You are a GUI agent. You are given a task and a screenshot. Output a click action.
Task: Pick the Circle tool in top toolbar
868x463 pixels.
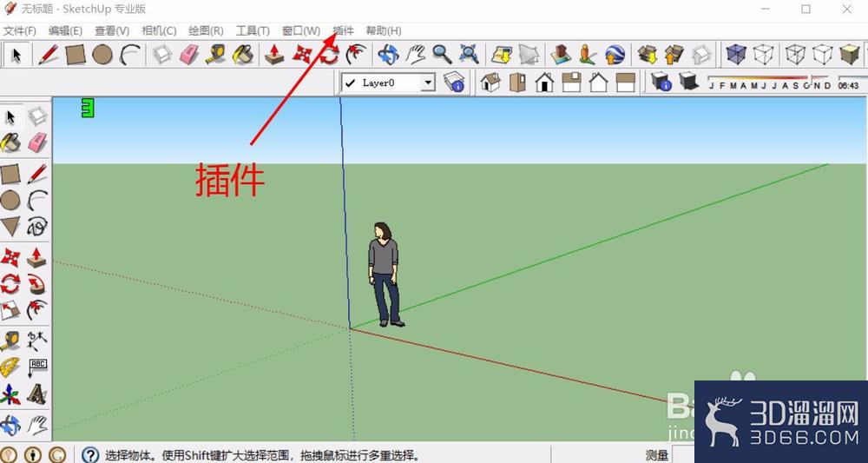(x=102, y=54)
